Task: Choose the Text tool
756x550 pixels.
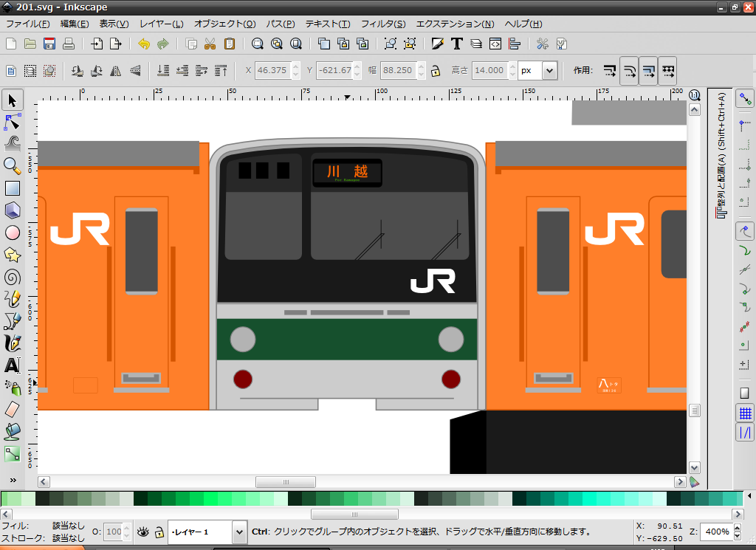Action: 13,365
